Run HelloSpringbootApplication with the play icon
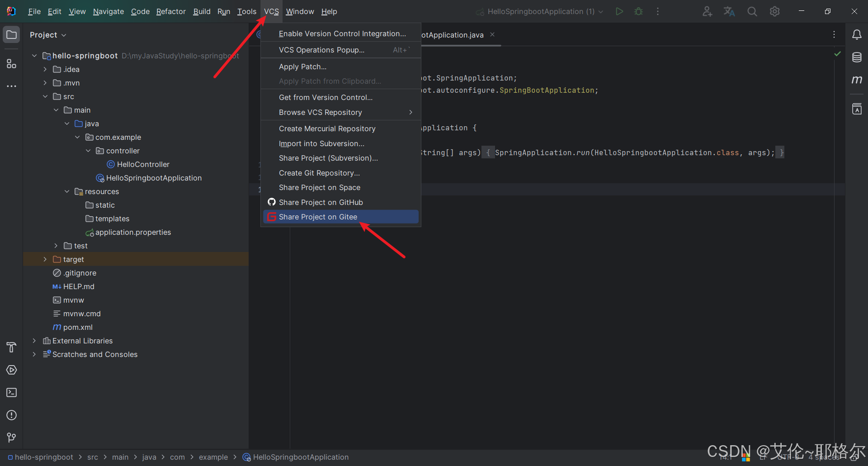868x466 pixels. pos(619,11)
